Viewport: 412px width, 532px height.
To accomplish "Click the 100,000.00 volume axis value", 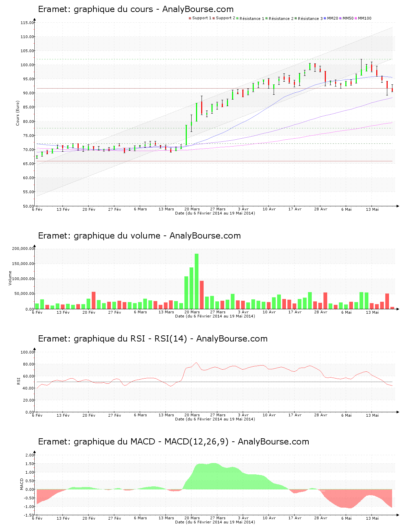I will (x=23, y=279).
